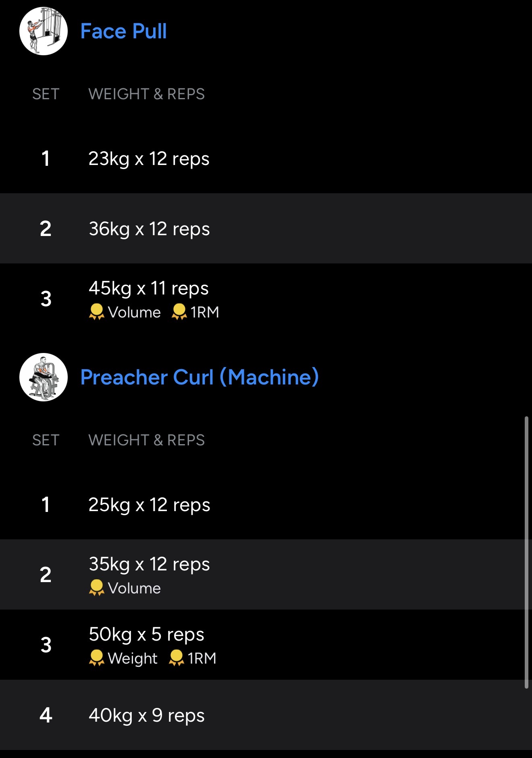The image size is (532, 758).
Task: Tap the Preacher Curl machine thumbnail
Action: [x=44, y=377]
